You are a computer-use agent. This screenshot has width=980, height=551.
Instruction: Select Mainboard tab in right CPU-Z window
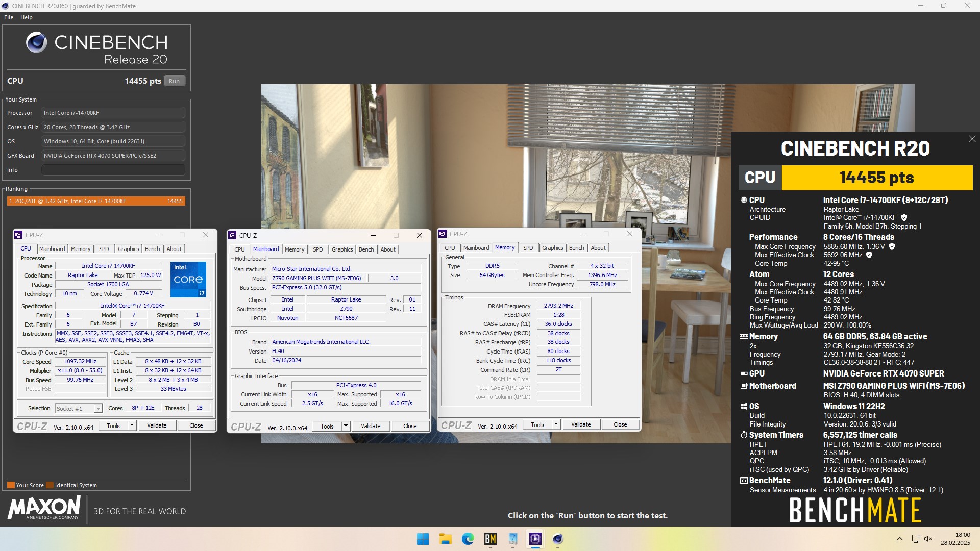476,248
